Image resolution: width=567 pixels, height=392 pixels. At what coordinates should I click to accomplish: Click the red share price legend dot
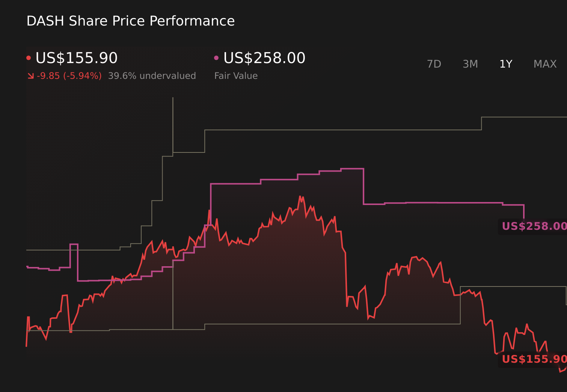click(29, 57)
